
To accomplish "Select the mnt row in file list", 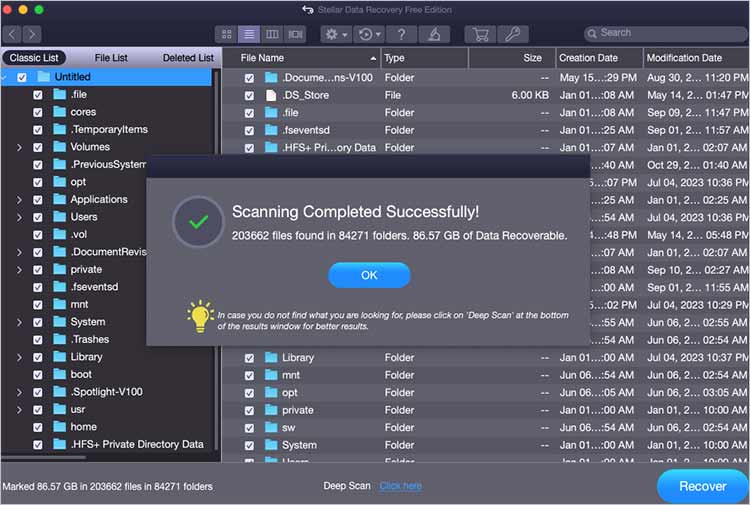I will (x=485, y=375).
